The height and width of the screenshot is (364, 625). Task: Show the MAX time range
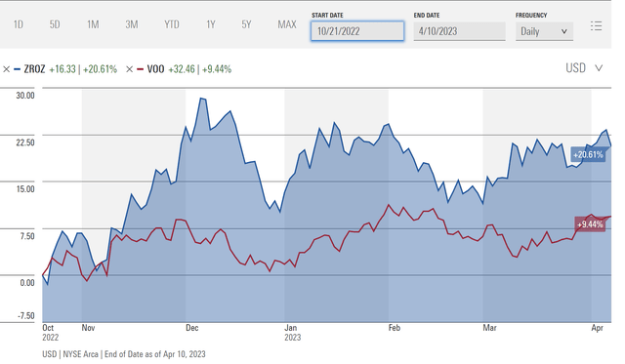tap(287, 24)
